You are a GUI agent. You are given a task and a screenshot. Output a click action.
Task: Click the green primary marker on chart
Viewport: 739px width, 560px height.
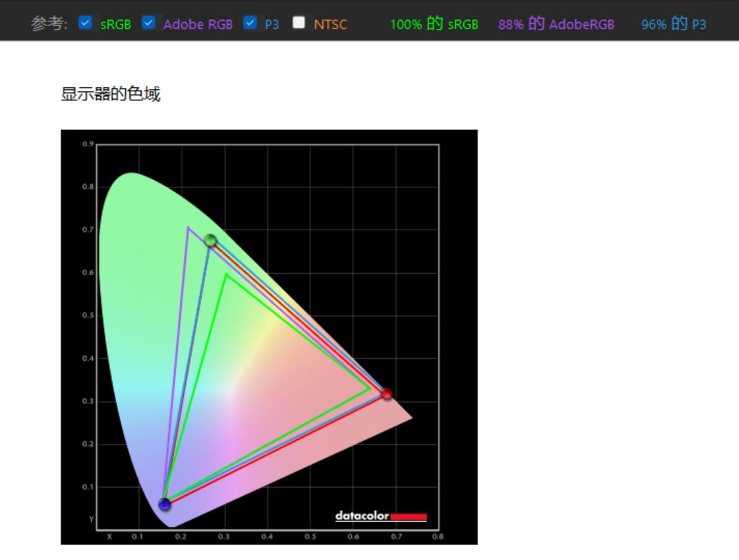(x=210, y=241)
